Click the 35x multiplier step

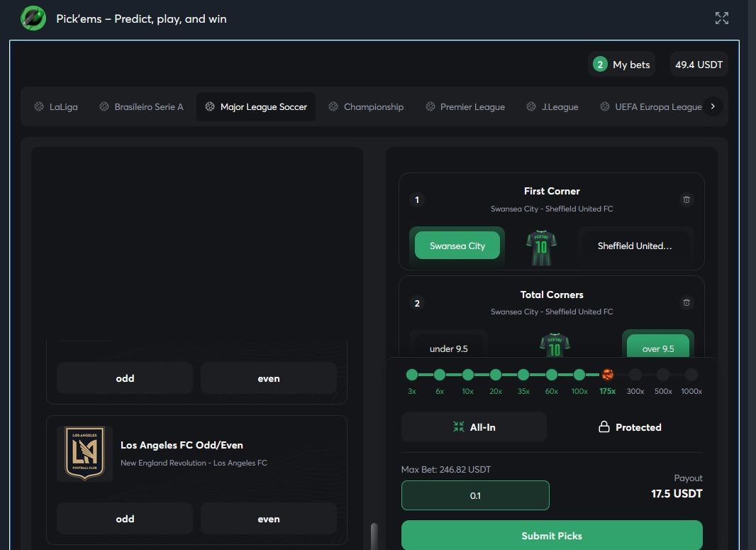click(x=523, y=375)
